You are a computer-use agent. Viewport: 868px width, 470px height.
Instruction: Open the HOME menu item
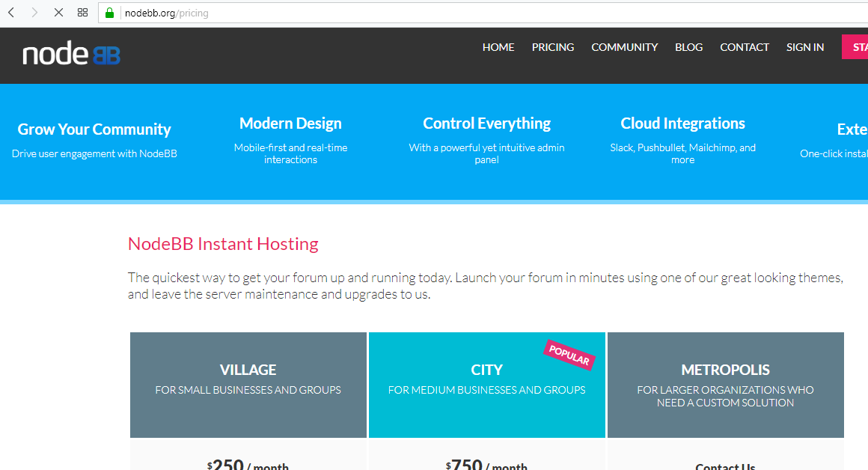click(x=498, y=47)
